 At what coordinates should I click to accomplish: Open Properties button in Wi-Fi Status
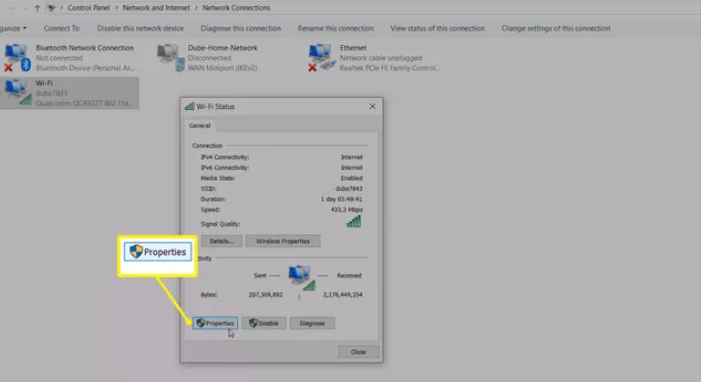(215, 323)
